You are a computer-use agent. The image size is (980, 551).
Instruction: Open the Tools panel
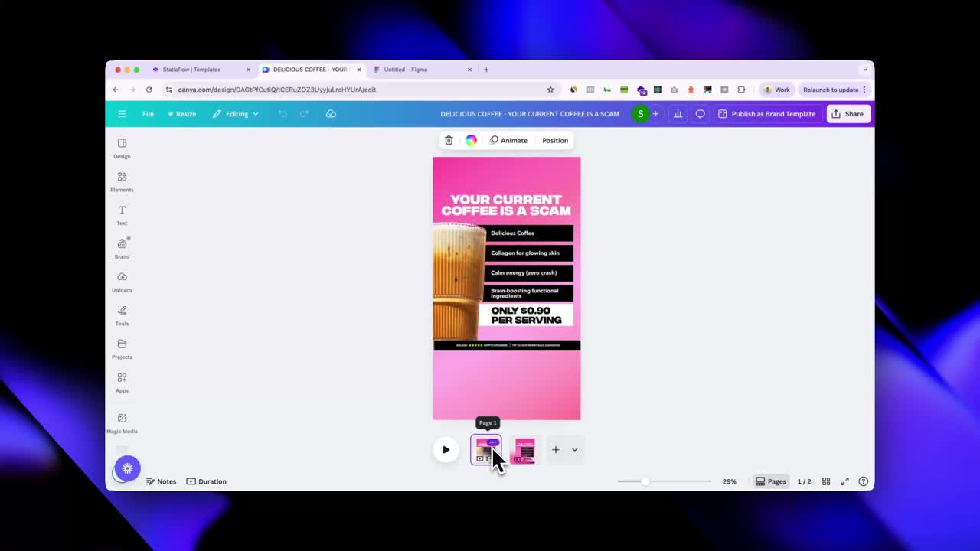[122, 316]
